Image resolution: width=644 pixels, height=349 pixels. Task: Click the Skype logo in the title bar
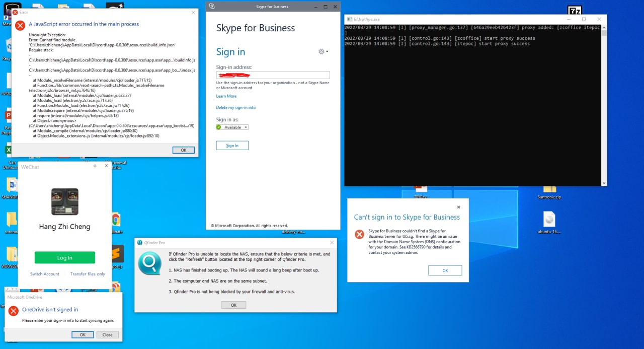pyautogui.click(x=212, y=7)
